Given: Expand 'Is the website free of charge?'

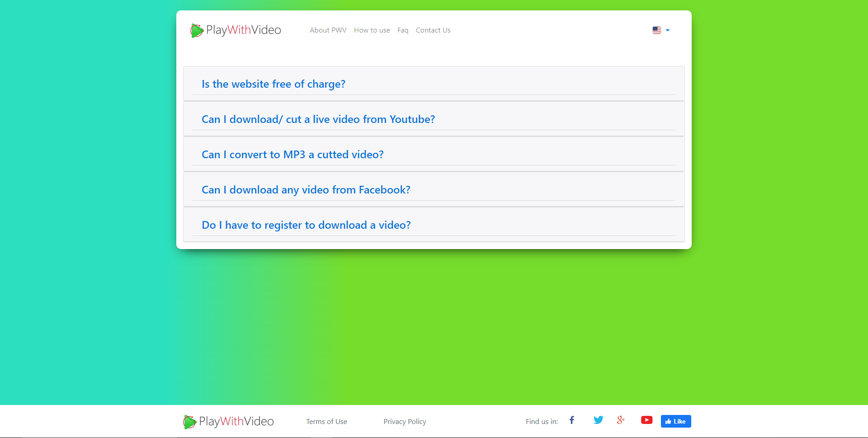Looking at the screenshot, I should coord(273,84).
